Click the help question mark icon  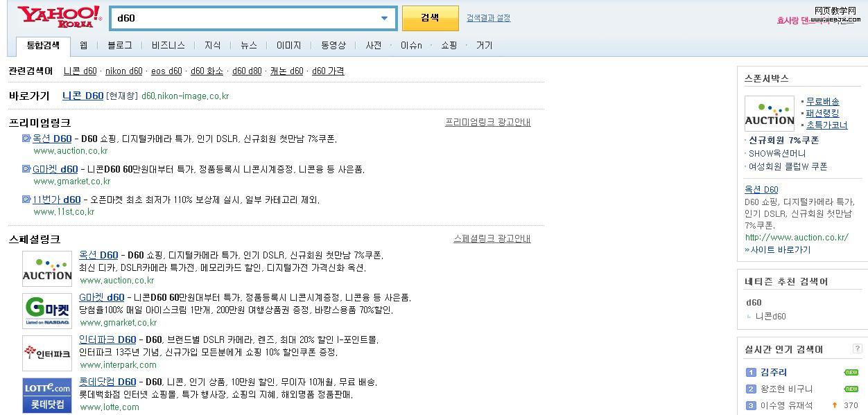coord(857,349)
